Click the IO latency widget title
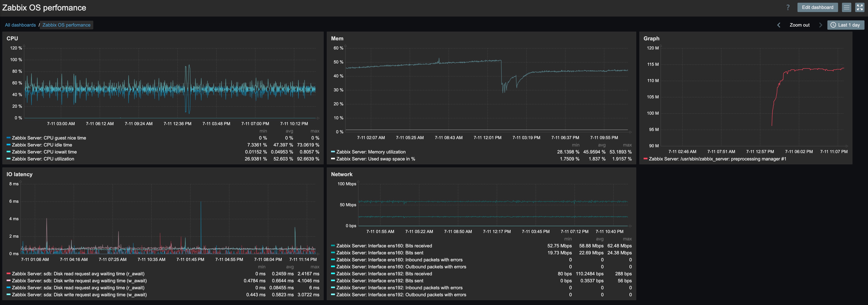868x305 pixels. 20,174
